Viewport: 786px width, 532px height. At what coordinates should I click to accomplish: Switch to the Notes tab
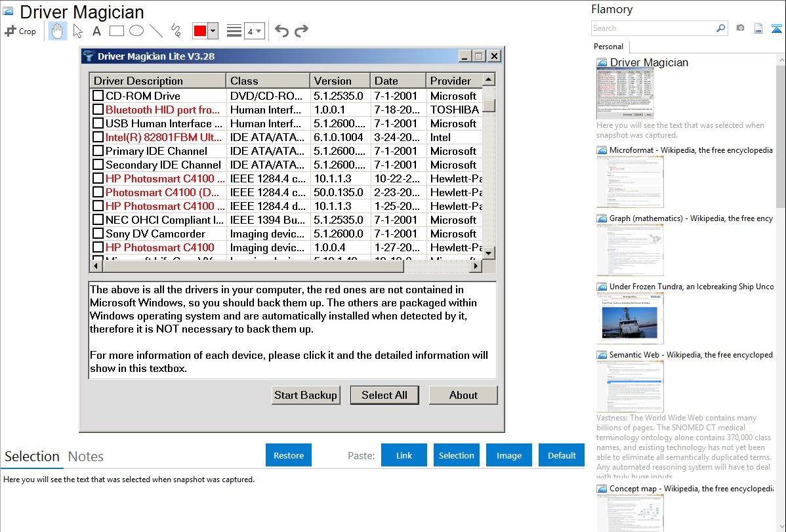tap(86, 457)
